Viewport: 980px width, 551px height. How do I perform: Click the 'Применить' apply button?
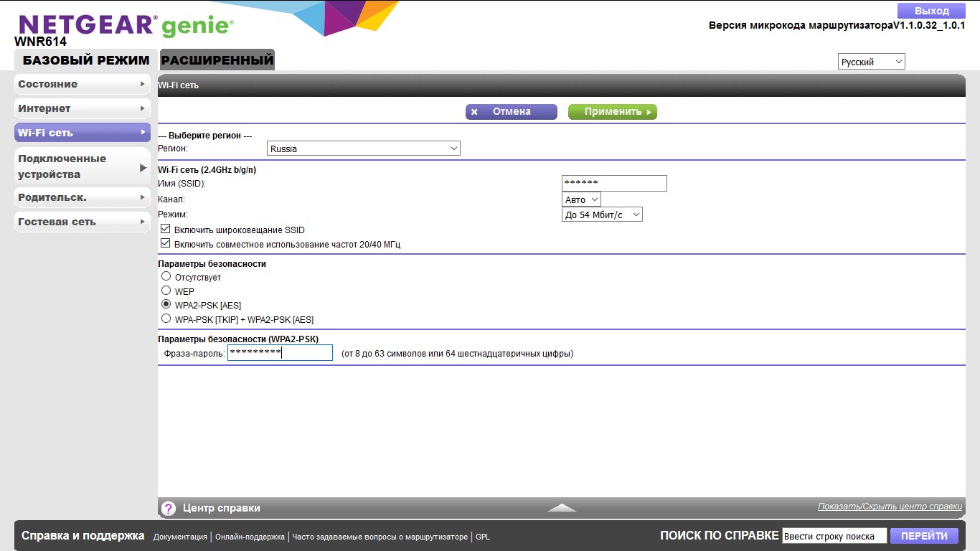click(x=613, y=112)
